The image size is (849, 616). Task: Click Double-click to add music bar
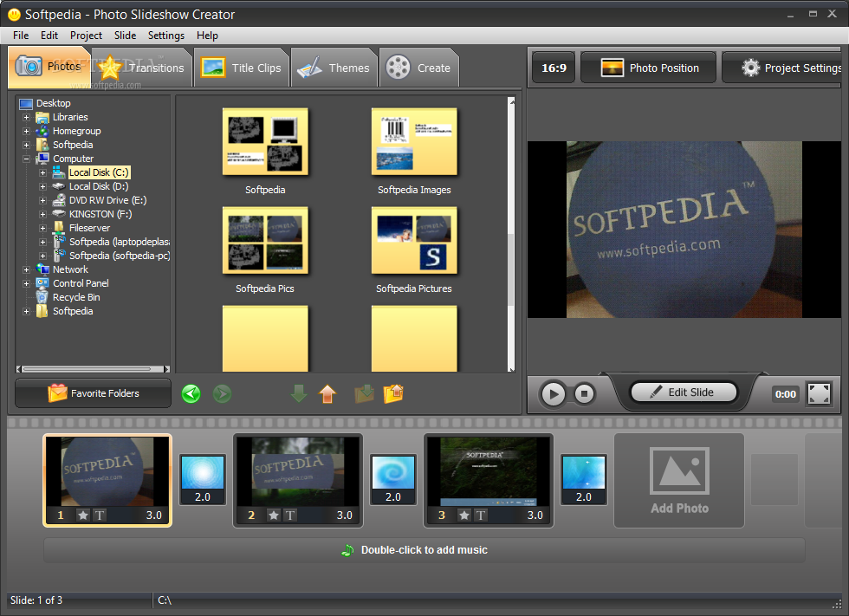[424, 550]
